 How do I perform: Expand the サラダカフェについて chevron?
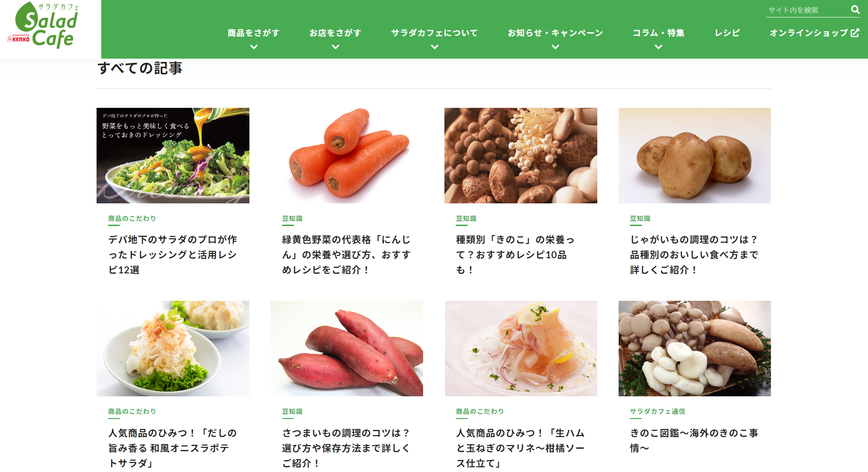tap(434, 47)
